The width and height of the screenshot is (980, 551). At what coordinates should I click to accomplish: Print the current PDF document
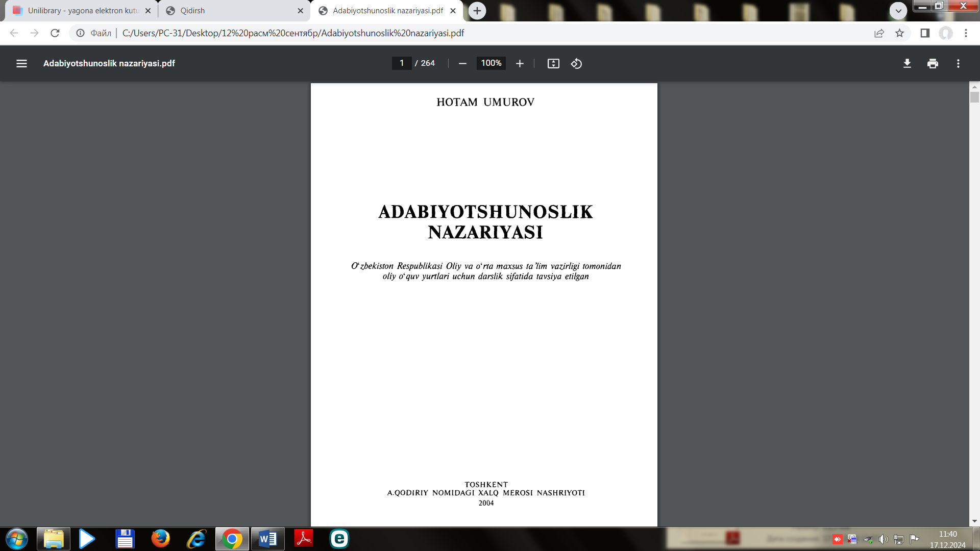tap(933, 63)
